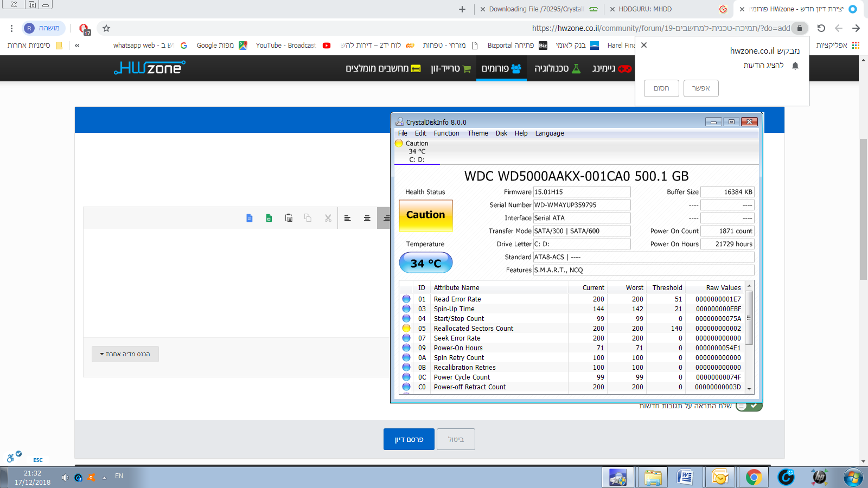Open Disk menu in CrystalDiskInfo
Viewport: 868px width, 488px height.
pos(501,133)
